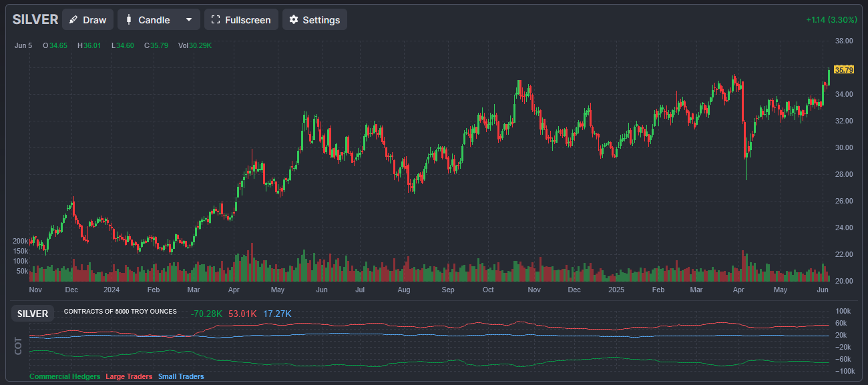The width and height of the screenshot is (868, 385).
Task: Click the 32.00 price axis label
Action: click(x=844, y=121)
